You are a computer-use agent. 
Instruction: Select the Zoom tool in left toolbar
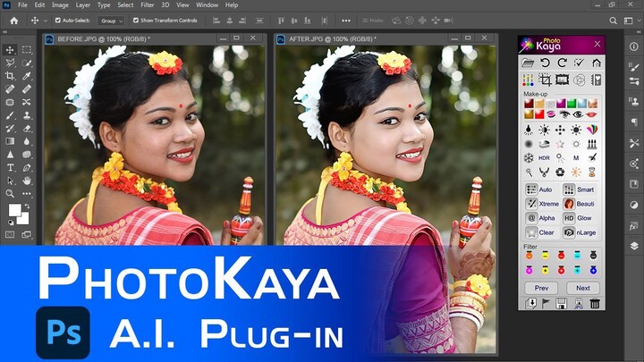coord(10,194)
